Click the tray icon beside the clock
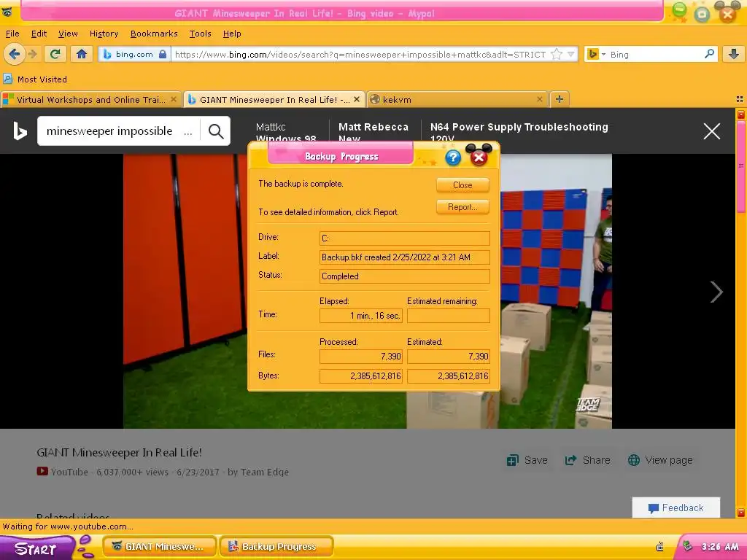The height and width of the screenshot is (560, 747). [x=687, y=545]
